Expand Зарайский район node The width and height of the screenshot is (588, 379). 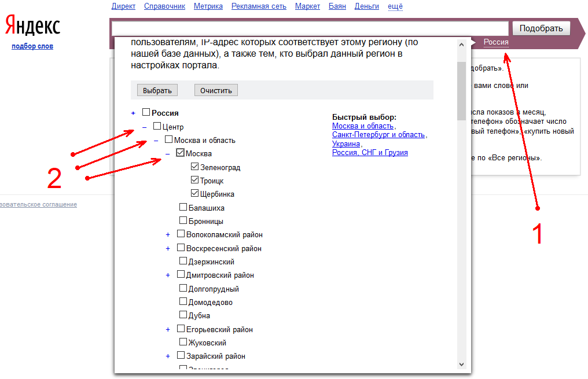(168, 356)
